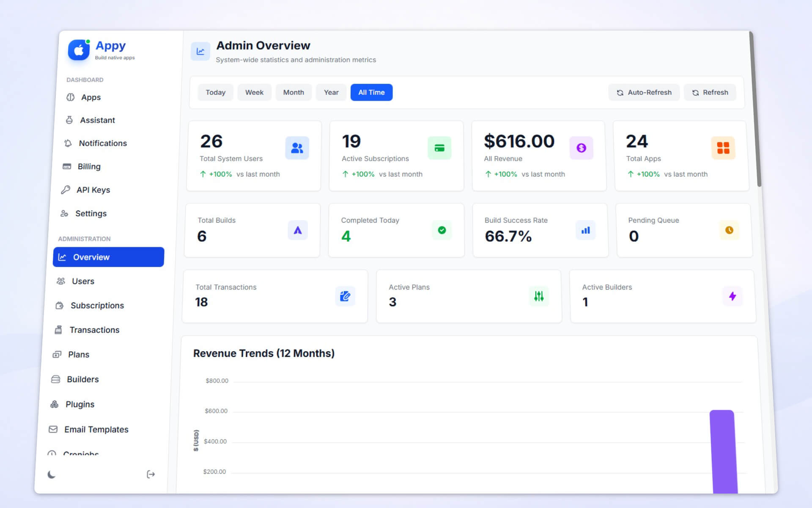The width and height of the screenshot is (812, 508).
Task: Click the Billing card icon in the sidebar
Action: click(x=67, y=166)
